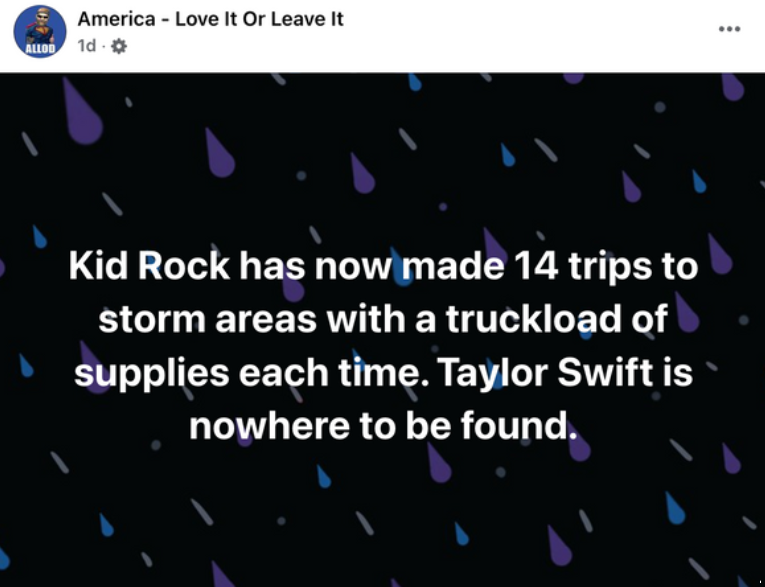
Task: Open the page's round profile avatar
Action: pos(40,33)
